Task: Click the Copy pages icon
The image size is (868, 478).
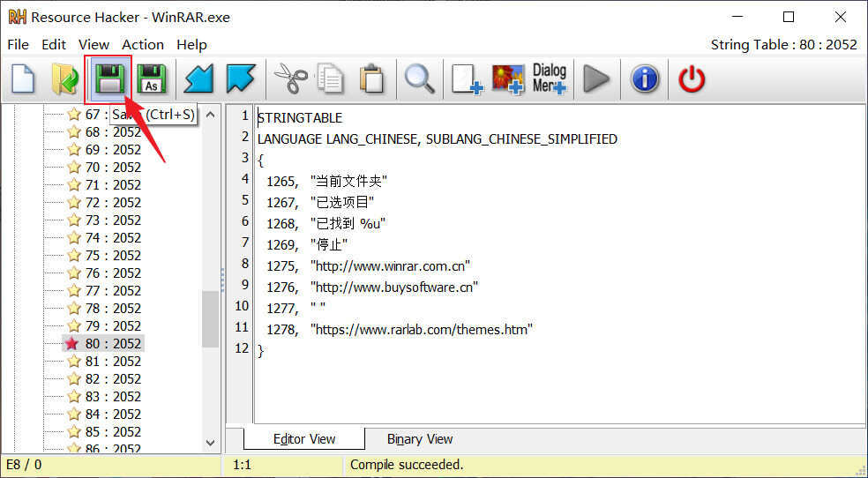Action: click(x=331, y=79)
